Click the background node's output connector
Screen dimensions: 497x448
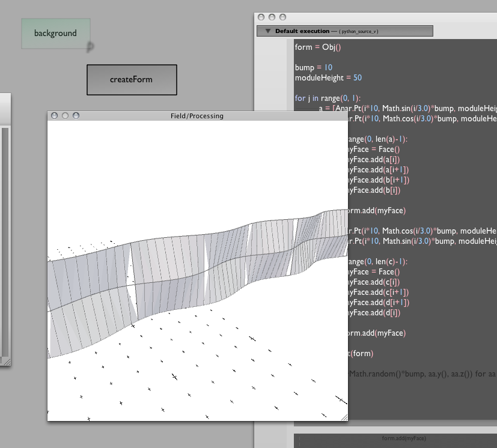pyautogui.click(x=90, y=46)
